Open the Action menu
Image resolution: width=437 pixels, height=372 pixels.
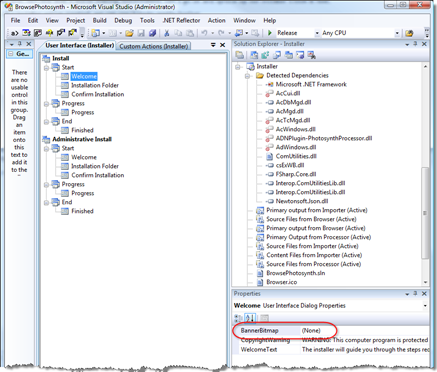(217, 20)
